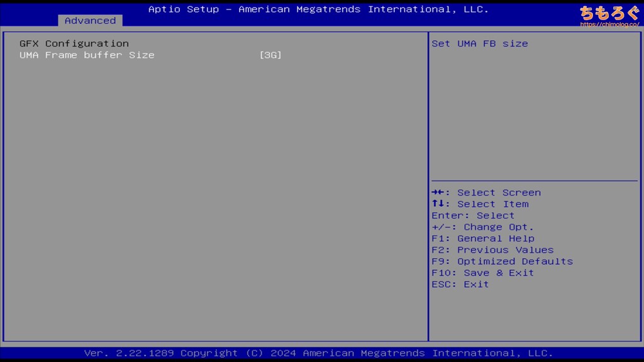Click the 'Set UMA FB size' help text

tap(479, 43)
